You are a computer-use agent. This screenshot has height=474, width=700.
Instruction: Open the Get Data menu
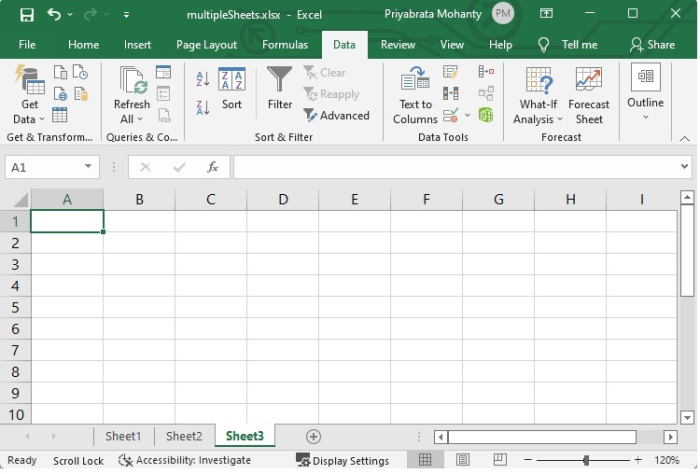pos(29,95)
